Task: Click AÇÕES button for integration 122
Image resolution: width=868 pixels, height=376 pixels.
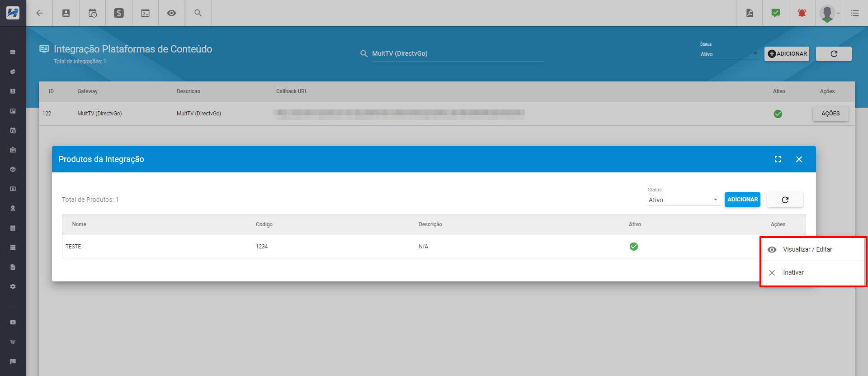Action: (x=830, y=114)
